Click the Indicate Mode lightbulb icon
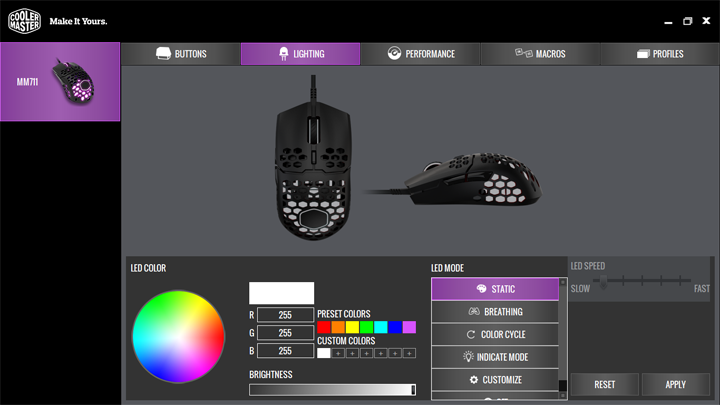 (x=468, y=357)
